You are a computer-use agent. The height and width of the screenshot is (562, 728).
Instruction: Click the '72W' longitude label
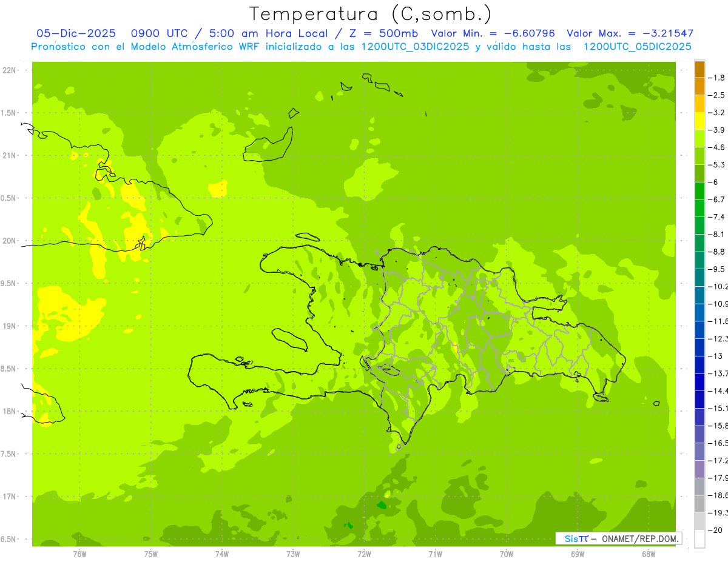pos(364,555)
